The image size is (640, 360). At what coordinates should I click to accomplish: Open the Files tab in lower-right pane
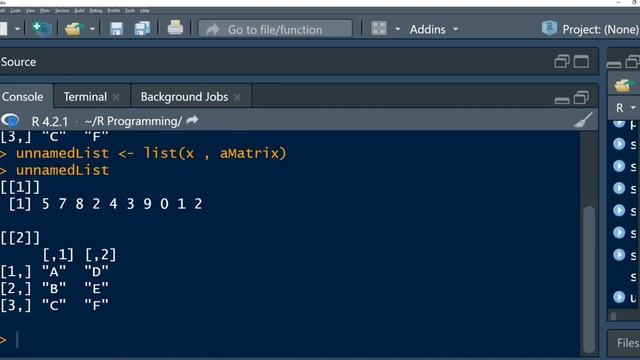[628, 343]
